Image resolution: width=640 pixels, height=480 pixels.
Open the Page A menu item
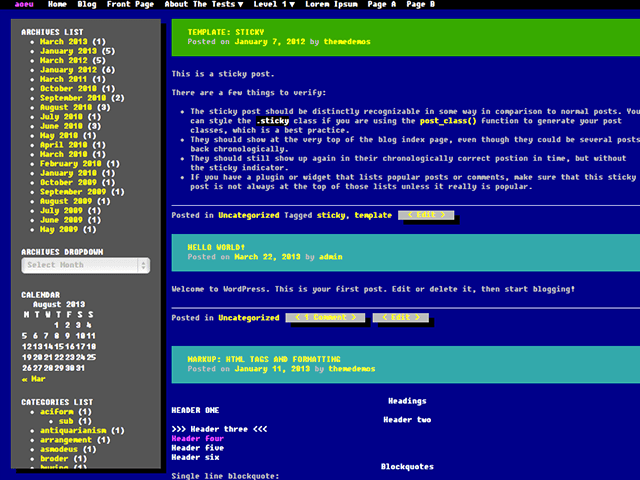click(382, 4)
